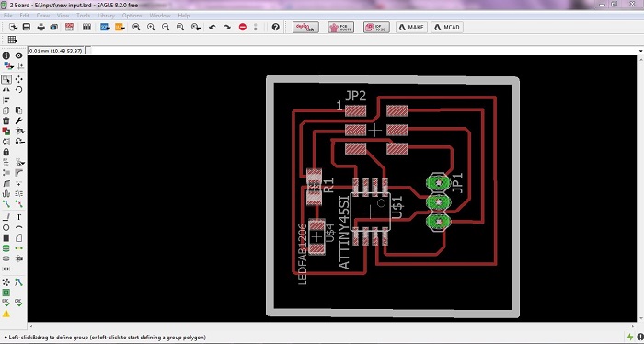
Task: Click the Design Link button
Action: click(x=305, y=27)
